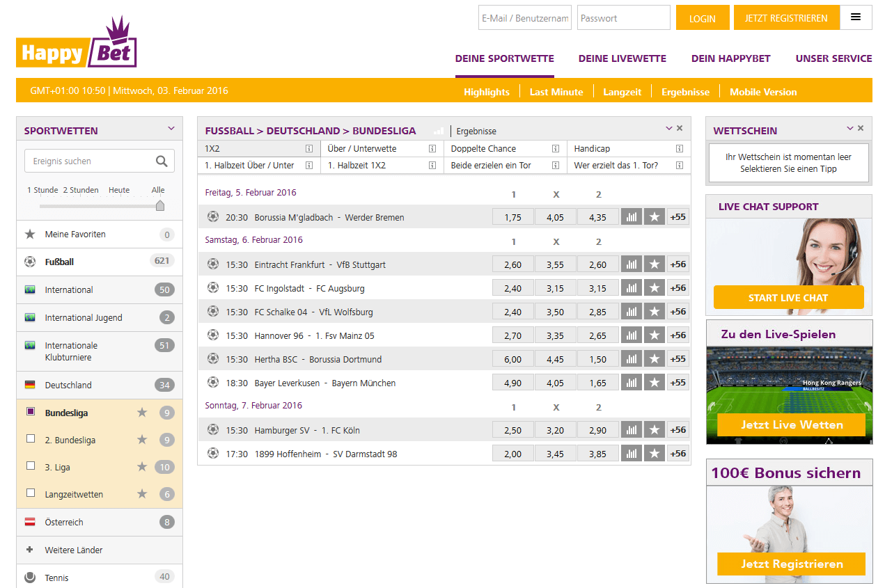Select Highlights in the yellow bar
This screenshot has height=588, width=885.
pos(487,92)
